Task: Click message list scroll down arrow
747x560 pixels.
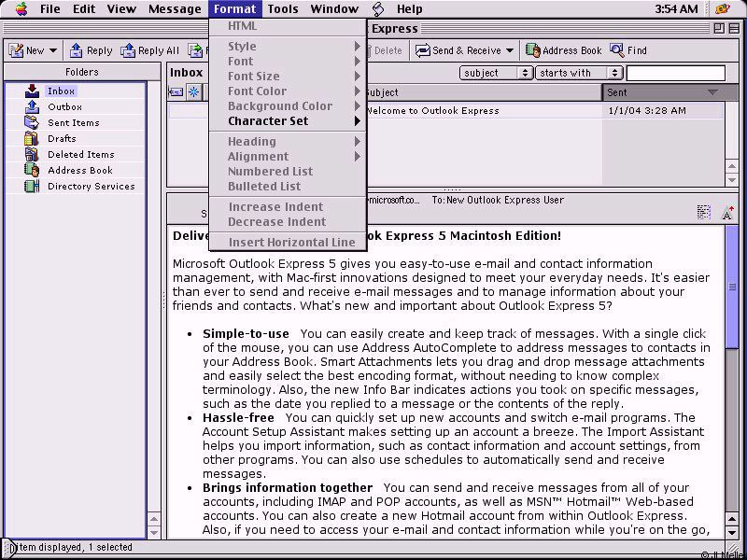Action: (732, 180)
